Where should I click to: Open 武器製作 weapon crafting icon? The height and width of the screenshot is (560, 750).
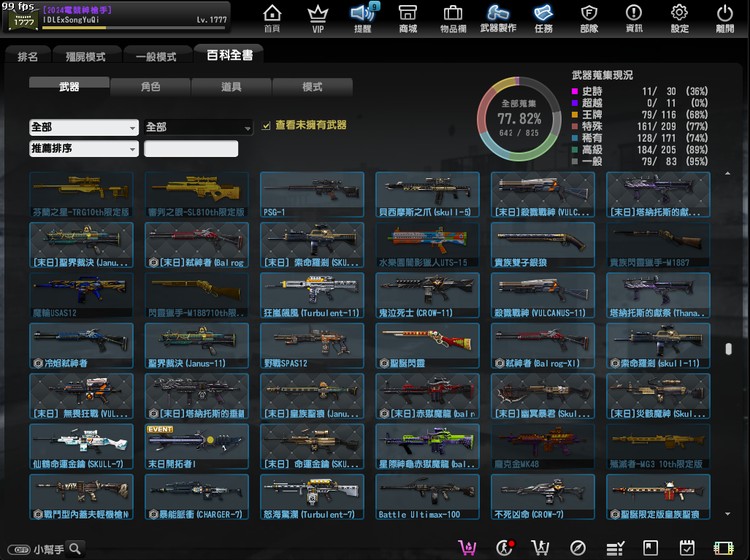point(498,18)
